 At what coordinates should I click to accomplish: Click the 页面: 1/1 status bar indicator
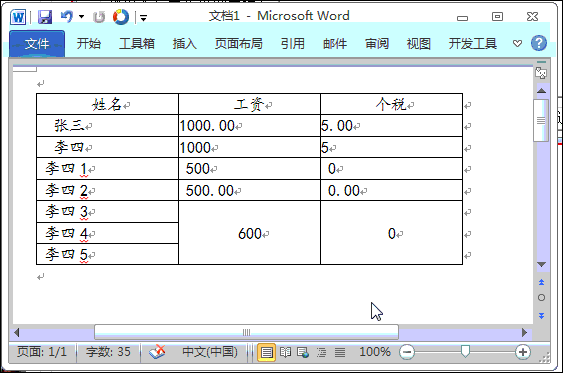click(42, 352)
